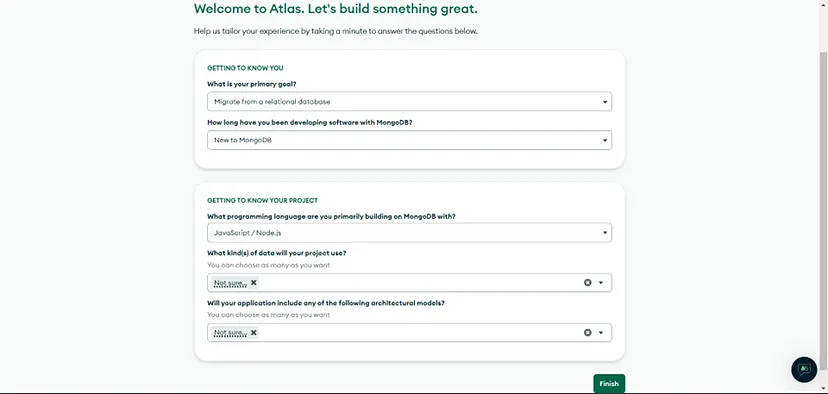Click the 'JavaScript / Node.js' selected value
828x394 pixels.
(x=248, y=232)
